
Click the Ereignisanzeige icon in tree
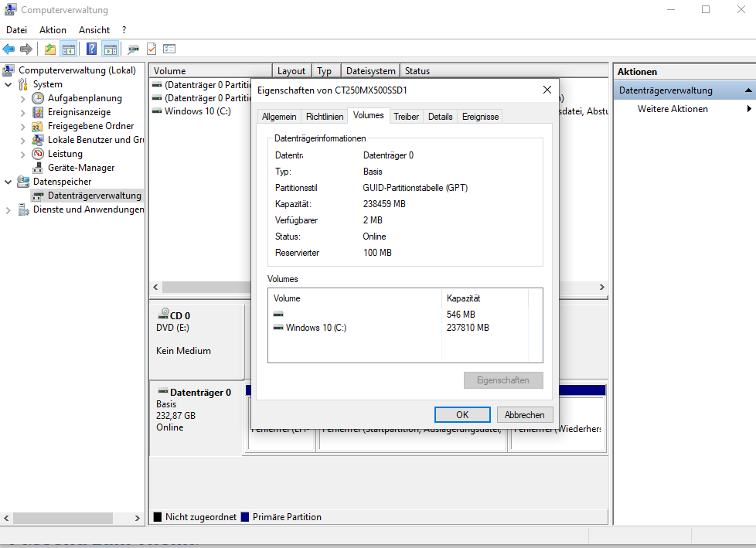coord(38,112)
